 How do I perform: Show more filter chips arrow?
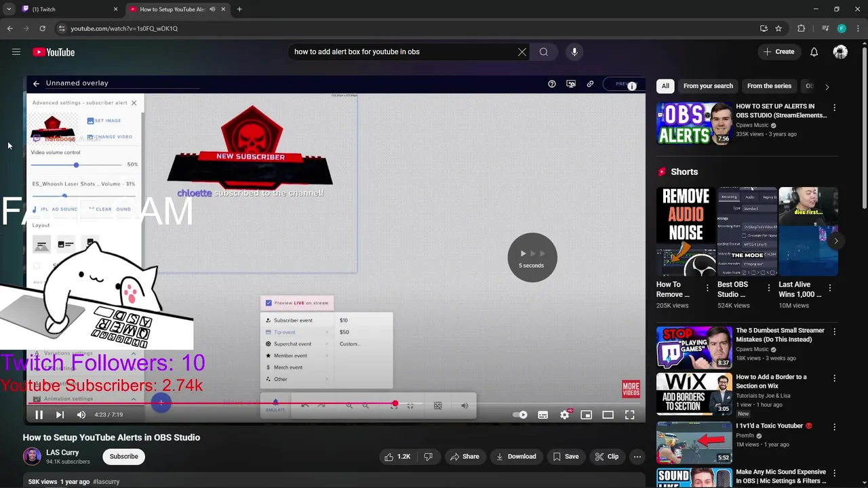click(x=827, y=86)
